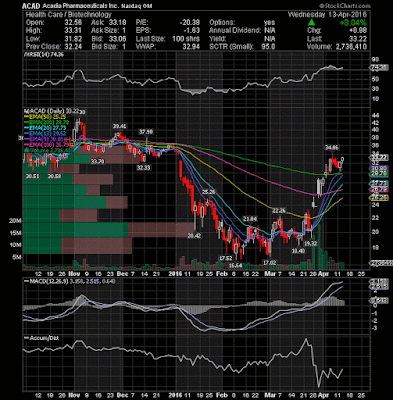Click the Health Care / Biotechnology sector label

(x=68, y=15)
